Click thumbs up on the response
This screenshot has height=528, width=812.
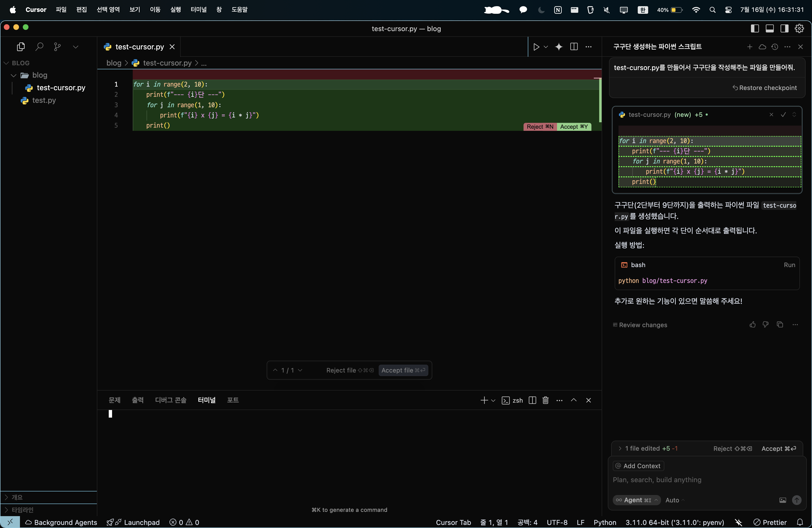pos(752,324)
